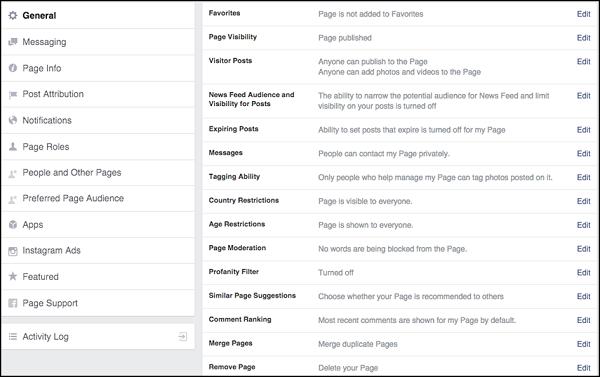Open the Preferred Page Audience section

pyautogui.click(x=98, y=199)
